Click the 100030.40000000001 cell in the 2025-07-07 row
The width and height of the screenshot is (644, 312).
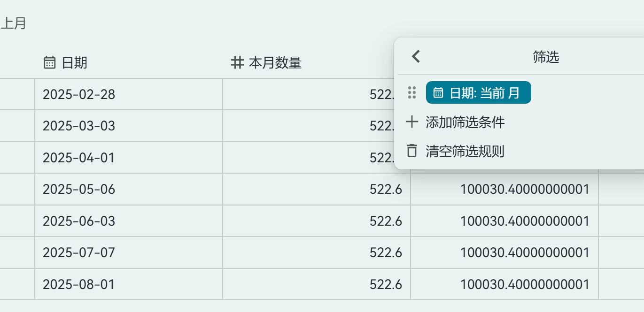pyautogui.click(x=524, y=252)
